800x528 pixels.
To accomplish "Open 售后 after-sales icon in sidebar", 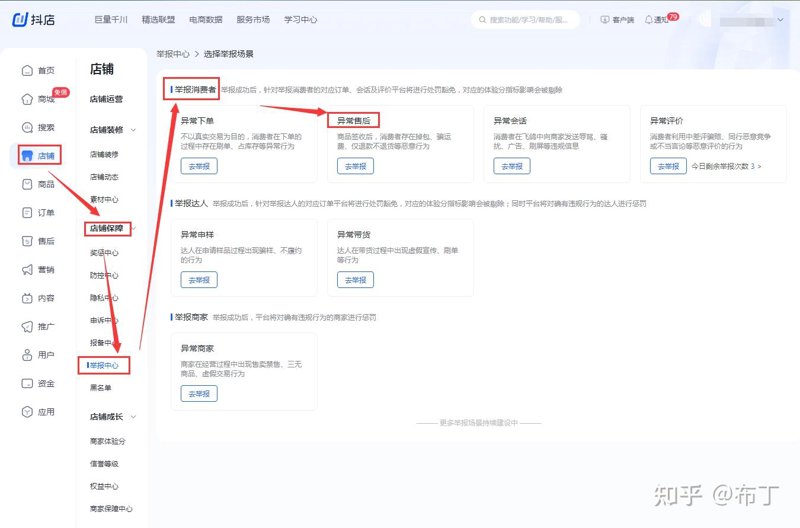I will point(27,241).
